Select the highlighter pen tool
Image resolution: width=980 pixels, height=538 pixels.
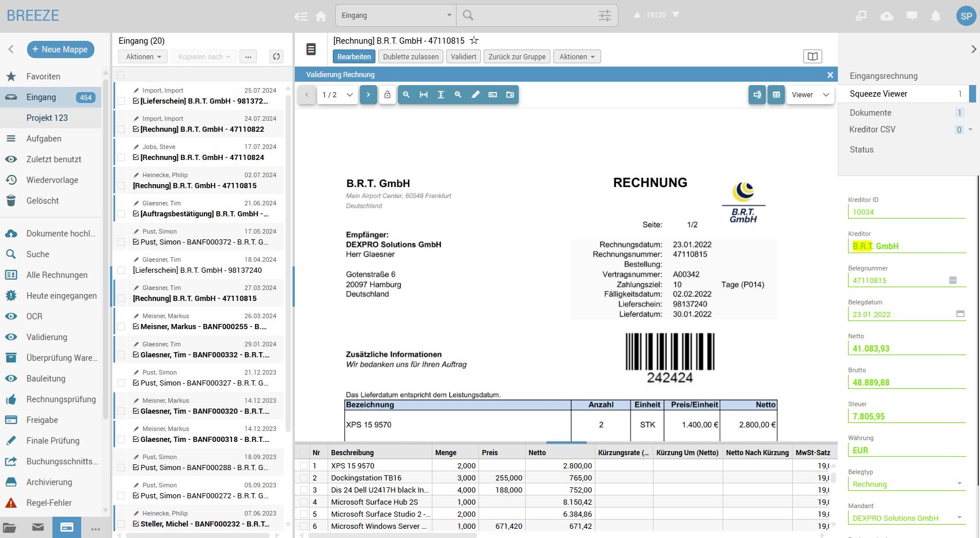click(476, 95)
